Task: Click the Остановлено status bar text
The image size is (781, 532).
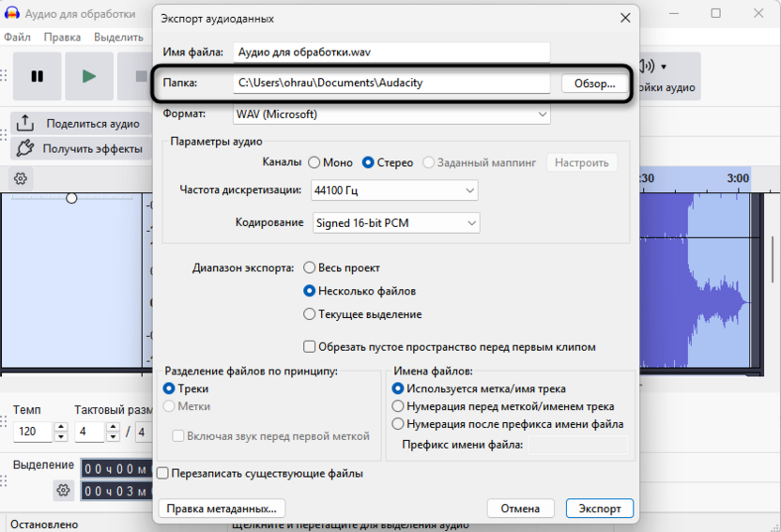Action: (44, 524)
